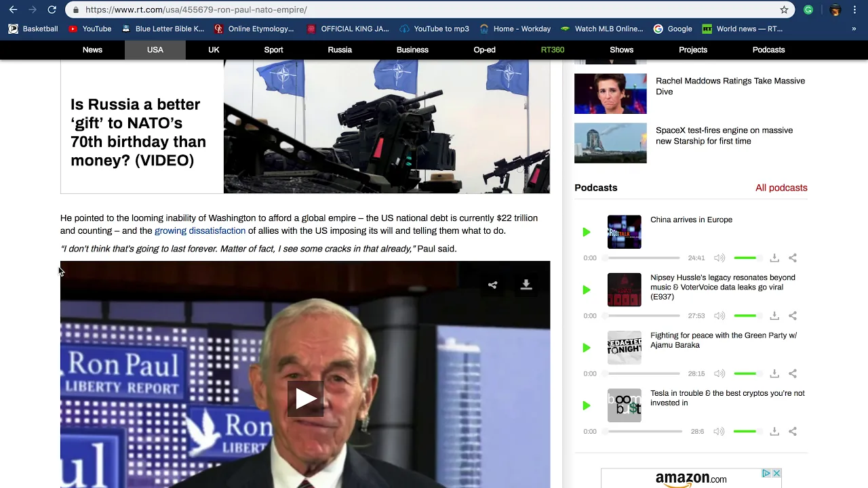Click NATO flags article image
Image resolution: width=868 pixels, height=488 pixels.
pyautogui.click(x=387, y=127)
